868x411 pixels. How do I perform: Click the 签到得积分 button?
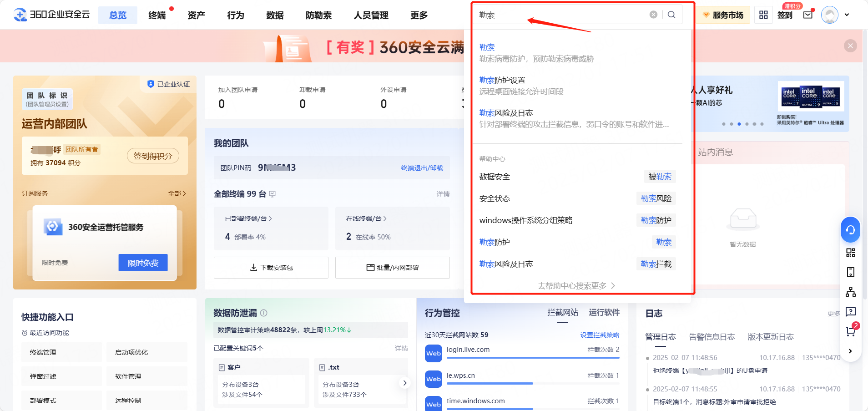153,156
